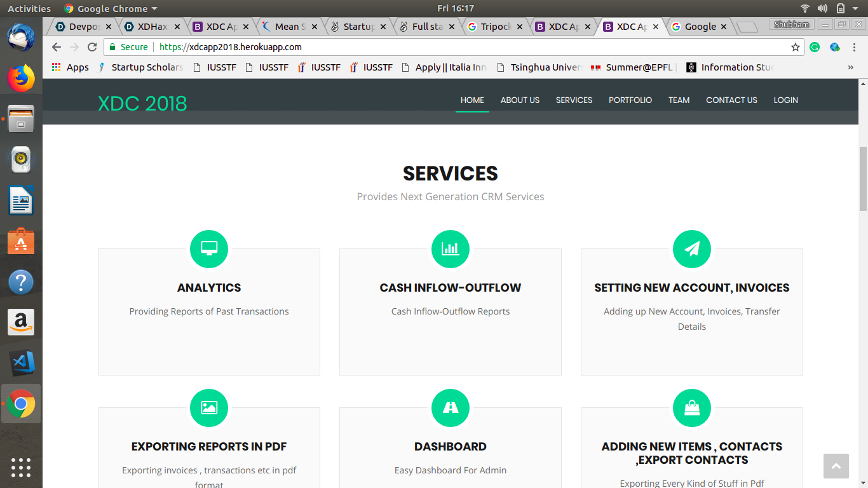Click the CASH INFLOW-OUTFLOW card heading
868x488 pixels.
(x=451, y=288)
